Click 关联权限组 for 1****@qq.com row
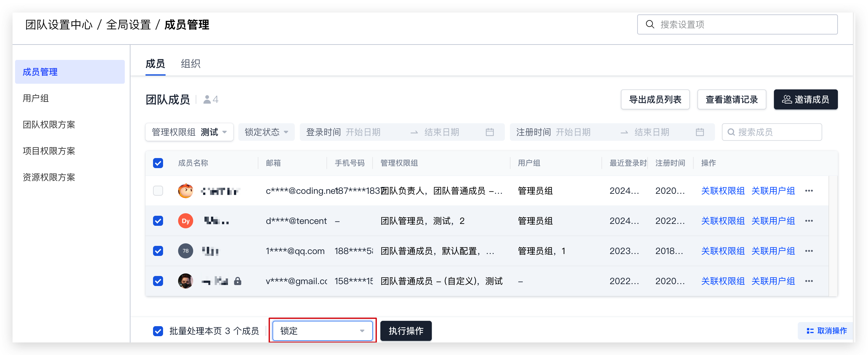Screen dimensions: 868x355 (723, 251)
